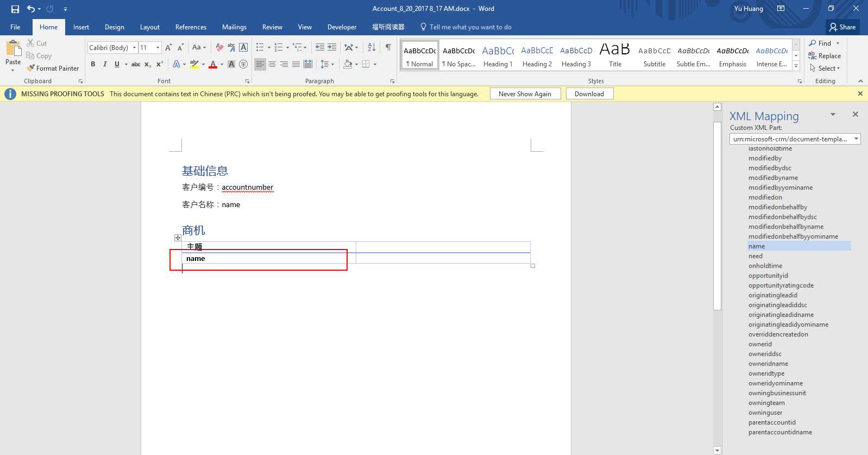Click the Decrease Indent icon
The width and height of the screenshot is (868, 455).
(320, 47)
